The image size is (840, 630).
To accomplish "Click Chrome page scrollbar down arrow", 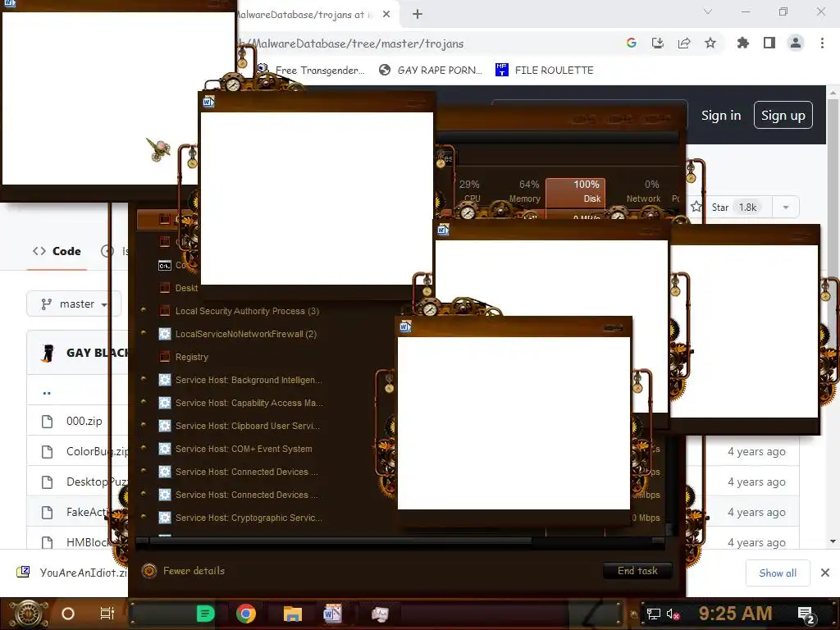I will [833, 541].
